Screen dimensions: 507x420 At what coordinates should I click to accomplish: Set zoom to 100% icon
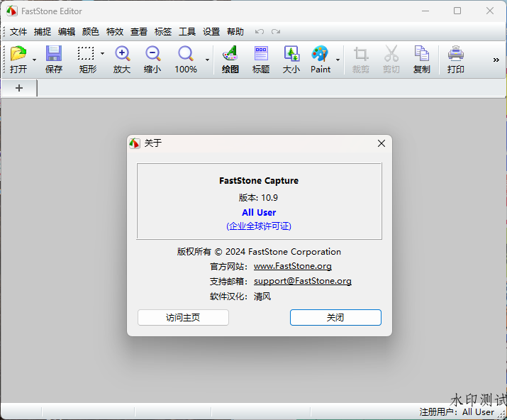(186, 54)
